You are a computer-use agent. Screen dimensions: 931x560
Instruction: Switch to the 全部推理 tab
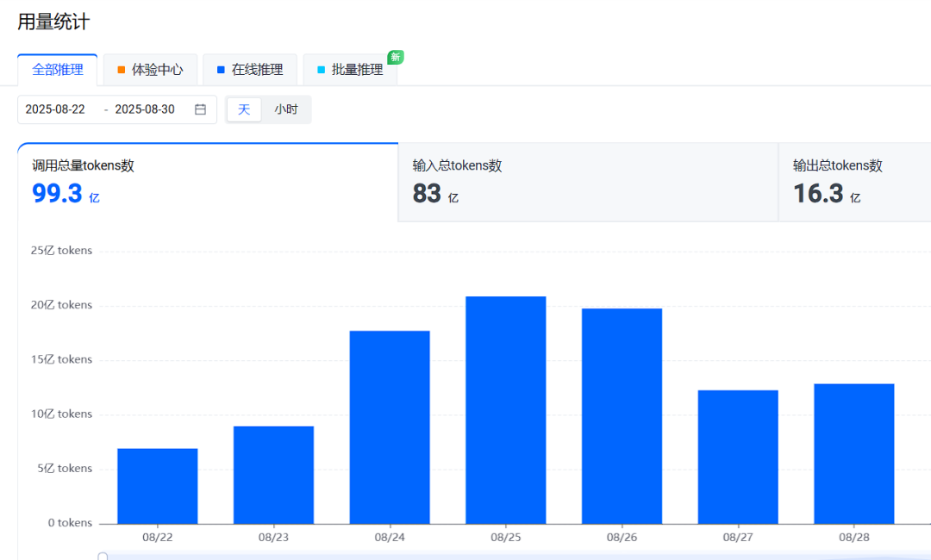point(58,70)
